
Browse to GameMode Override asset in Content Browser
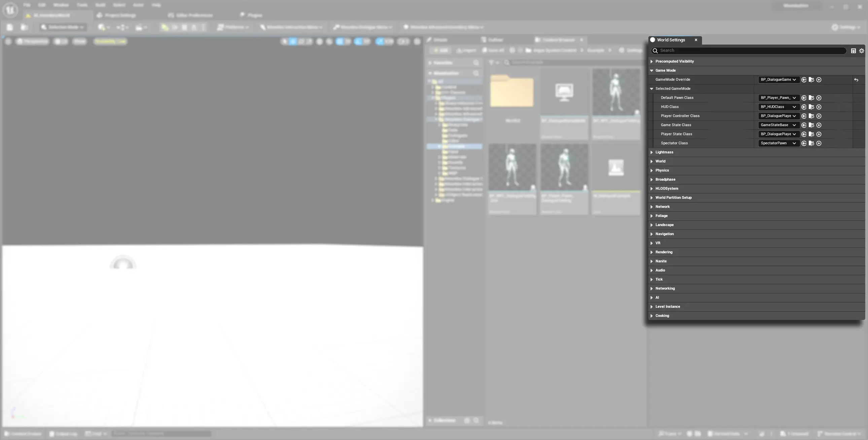(811, 80)
